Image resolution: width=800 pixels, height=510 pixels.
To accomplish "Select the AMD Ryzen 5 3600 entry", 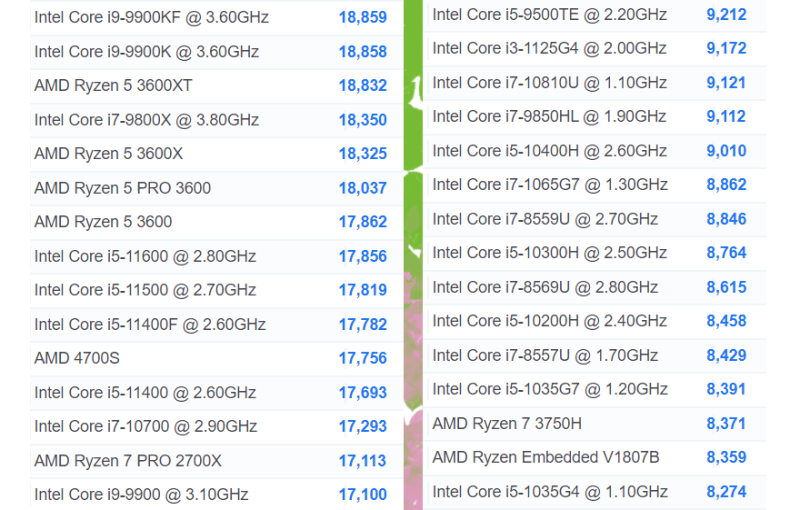I will point(103,222).
